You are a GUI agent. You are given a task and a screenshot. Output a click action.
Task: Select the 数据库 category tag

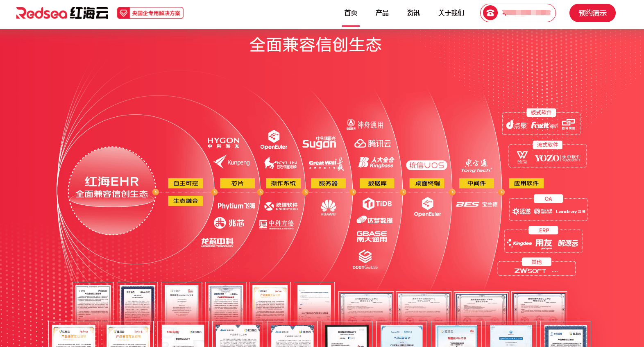pyautogui.click(x=377, y=183)
